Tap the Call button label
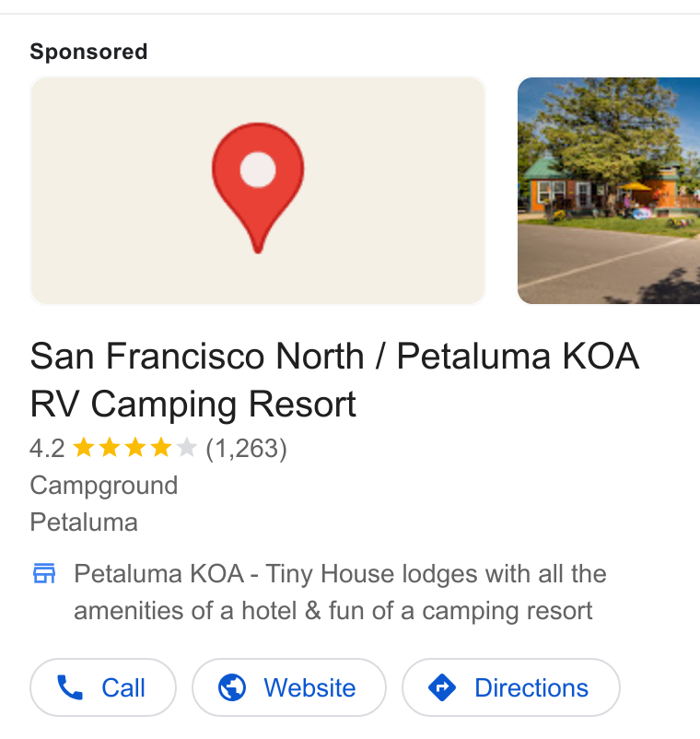 [x=123, y=687]
